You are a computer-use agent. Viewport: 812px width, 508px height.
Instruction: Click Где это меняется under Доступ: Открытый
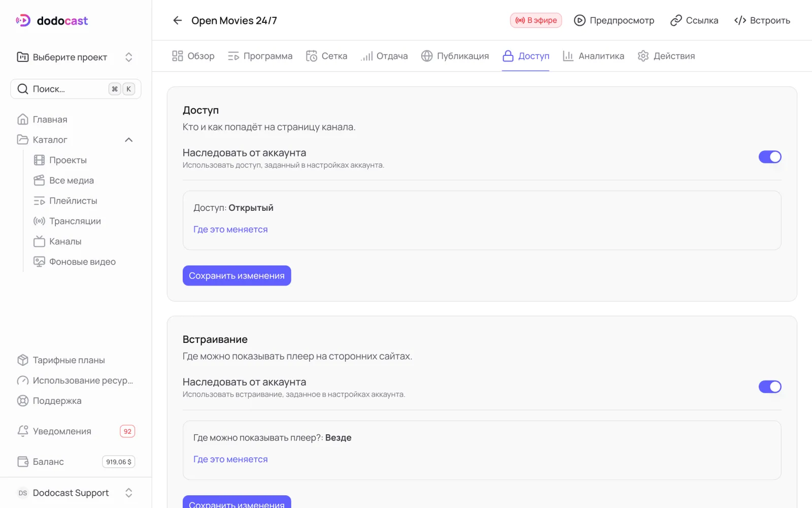230,230
